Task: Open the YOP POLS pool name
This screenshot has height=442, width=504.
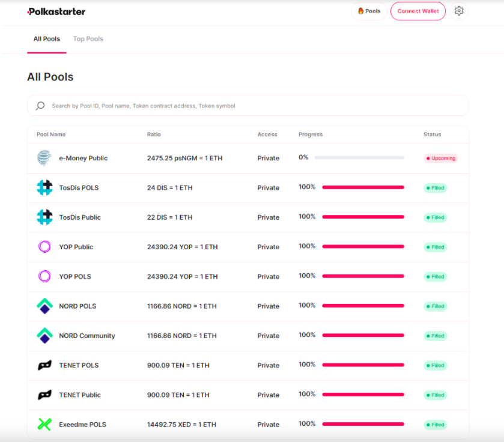Action: (x=75, y=276)
